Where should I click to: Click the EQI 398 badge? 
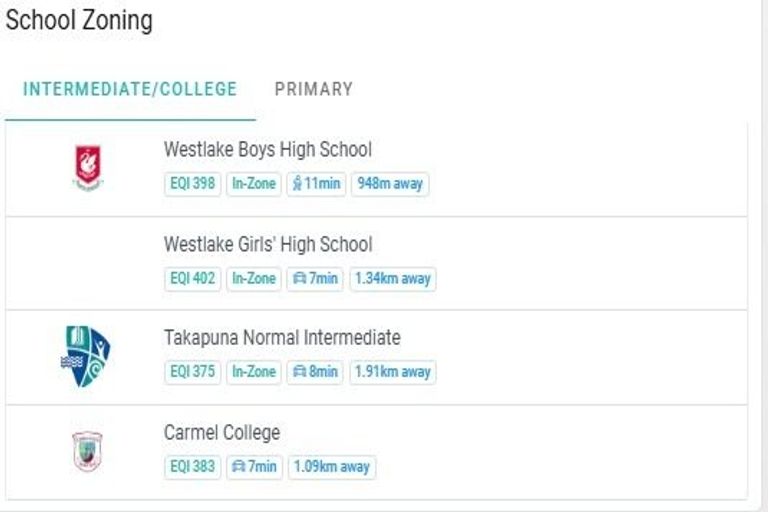pyautogui.click(x=192, y=184)
